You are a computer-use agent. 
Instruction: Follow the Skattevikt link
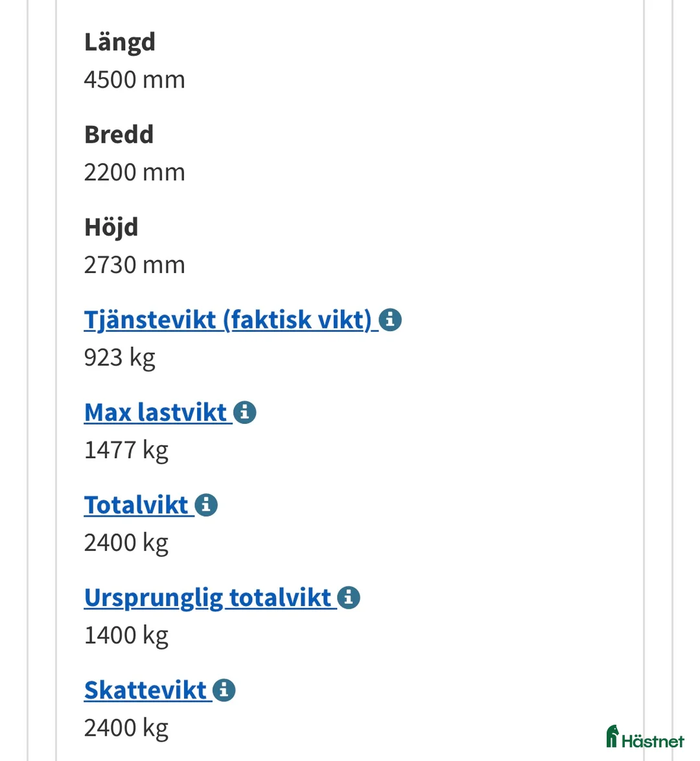(x=147, y=690)
